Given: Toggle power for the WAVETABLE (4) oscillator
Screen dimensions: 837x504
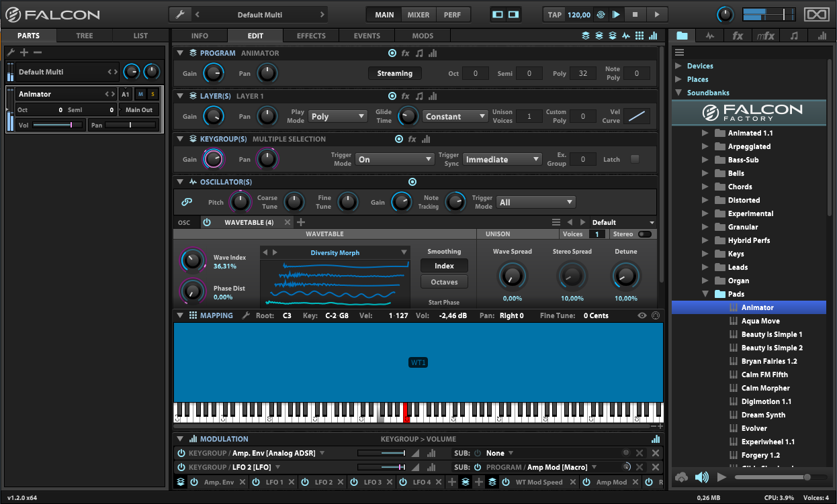Looking at the screenshot, I should point(207,222).
